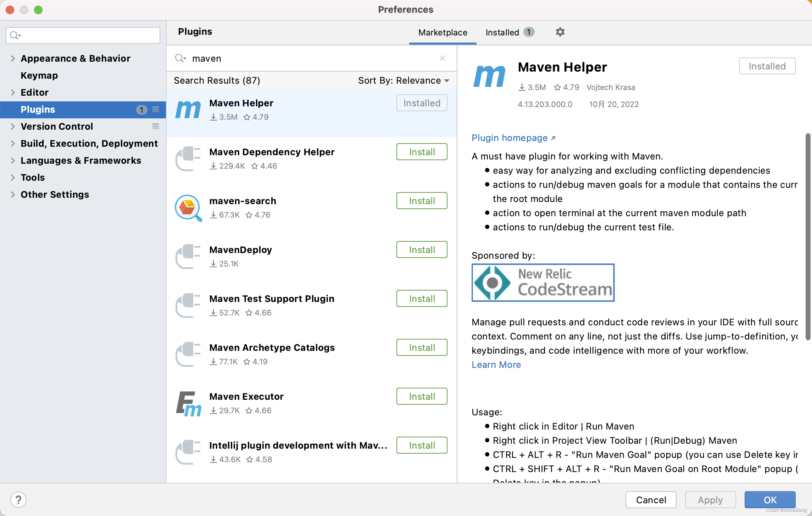Click the Apply button
Image resolution: width=812 pixels, height=516 pixels.
710,500
